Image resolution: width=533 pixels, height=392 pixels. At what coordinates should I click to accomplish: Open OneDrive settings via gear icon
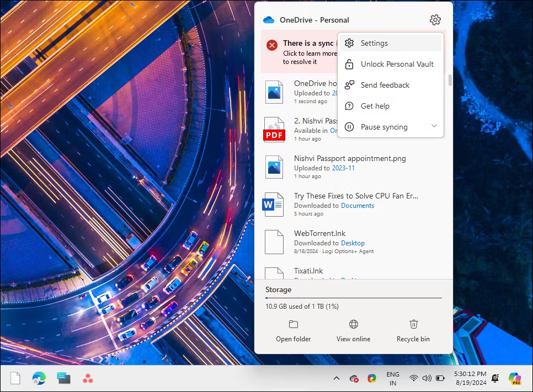(x=435, y=19)
